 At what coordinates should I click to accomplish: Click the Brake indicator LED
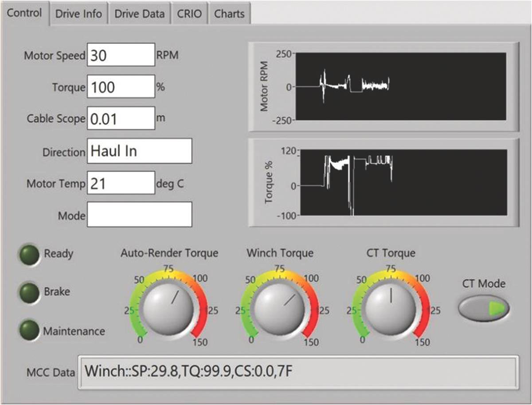(29, 293)
